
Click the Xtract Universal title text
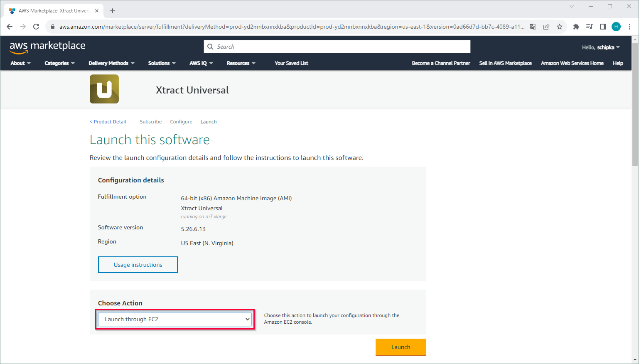pos(192,90)
